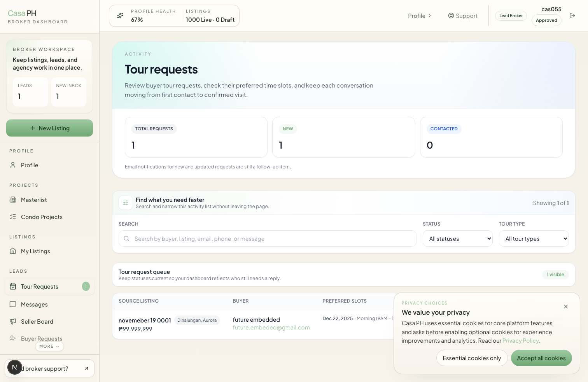Select the Condo Projects checklist icon

pos(13,217)
